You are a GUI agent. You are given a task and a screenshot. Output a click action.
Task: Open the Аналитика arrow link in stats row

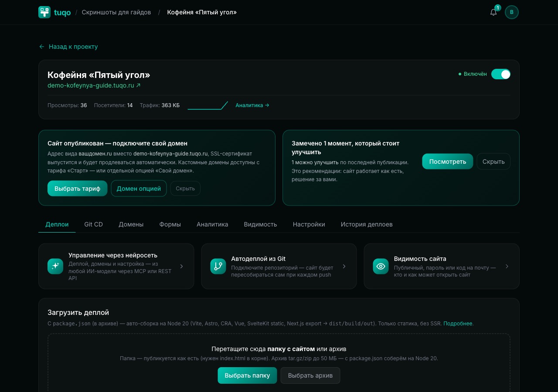252,105
